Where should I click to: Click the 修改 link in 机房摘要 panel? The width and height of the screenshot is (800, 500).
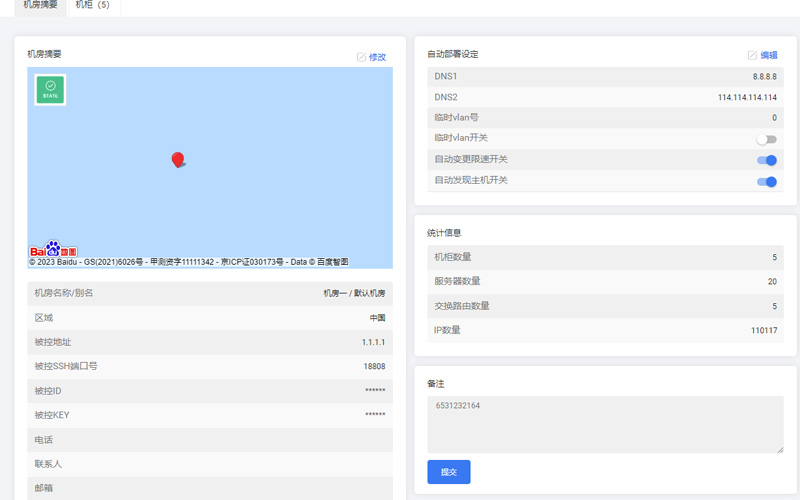[377, 57]
